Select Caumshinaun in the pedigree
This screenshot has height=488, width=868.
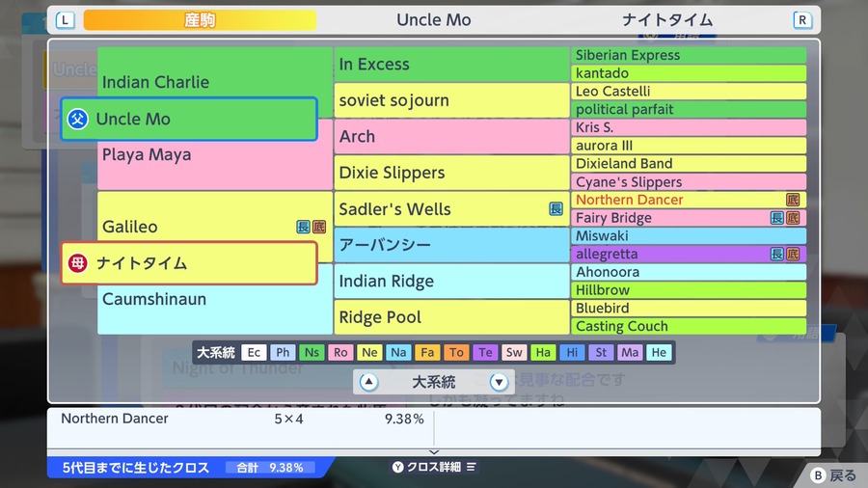pos(215,299)
